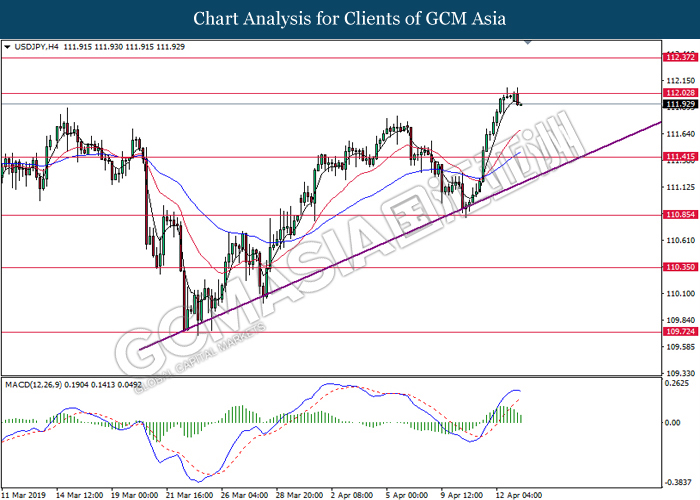Click the 110.100 price scale value
Screen dimensions: 700x500
[681, 294]
